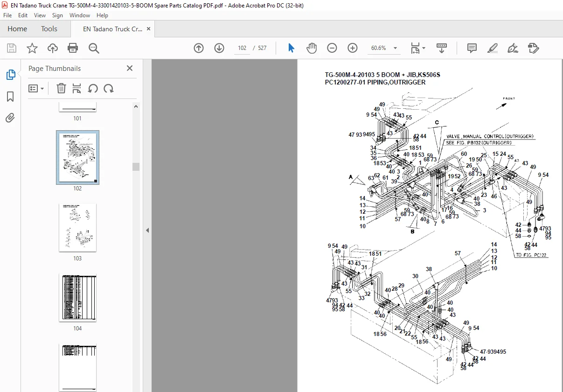This screenshot has height=392, width=563.
Task: Click "SEE FIG. PB132(OUTRIGGER)" text
Action: coord(479,143)
